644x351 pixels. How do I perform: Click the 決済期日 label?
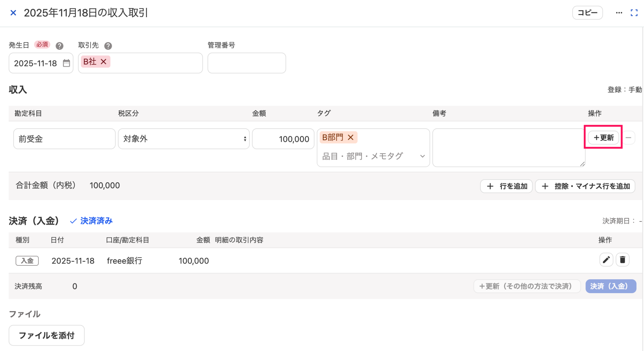[x=619, y=221]
